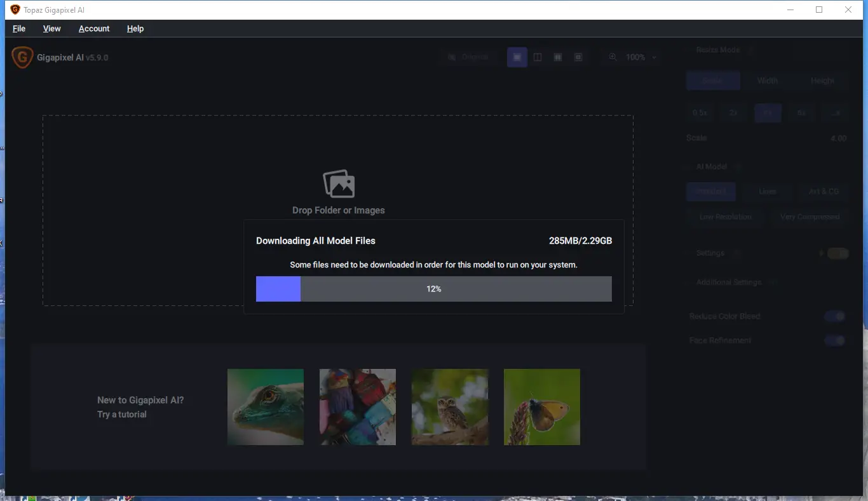Open the colorful fabric tutorial thumbnail
Screen dimensions: 868x501
click(x=358, y=407)
